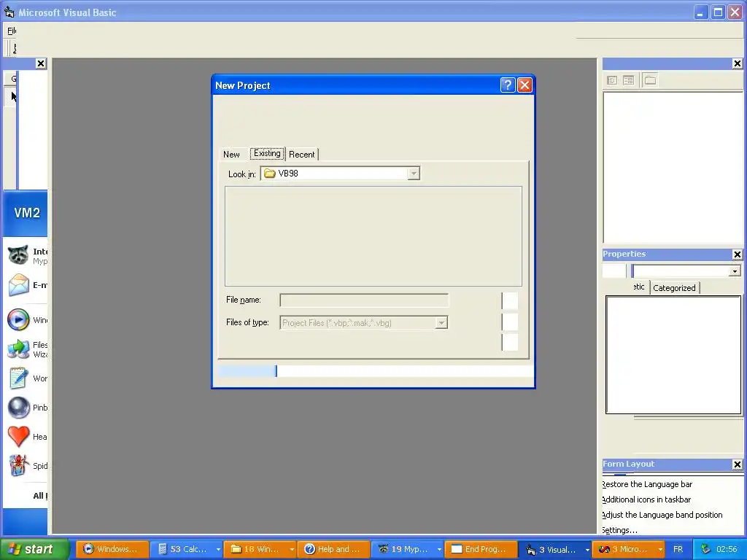
Task: Open Files and Settings Transfer Wizard icon
Action: (x=18, y=349)
